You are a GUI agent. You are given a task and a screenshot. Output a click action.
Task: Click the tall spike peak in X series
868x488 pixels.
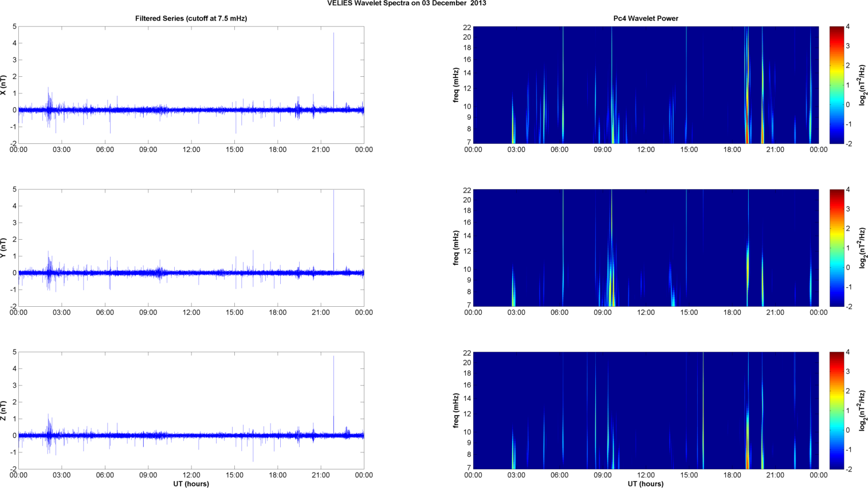click(x=333, y=36)
